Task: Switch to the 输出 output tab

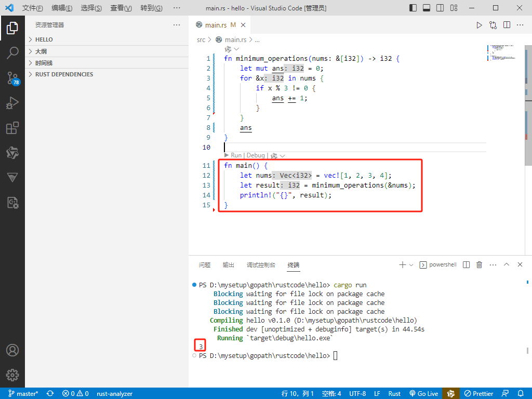Action: [229, 265]
